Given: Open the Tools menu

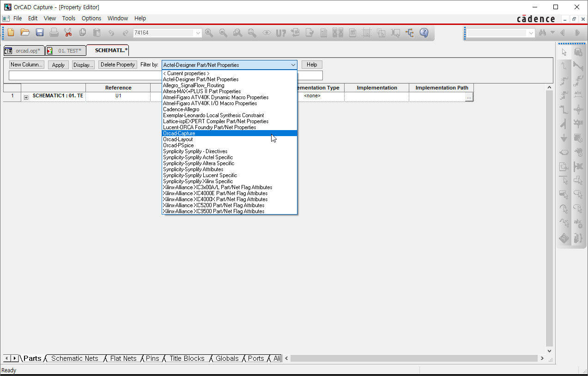Looking at the screenshot, I should [69, 18].
